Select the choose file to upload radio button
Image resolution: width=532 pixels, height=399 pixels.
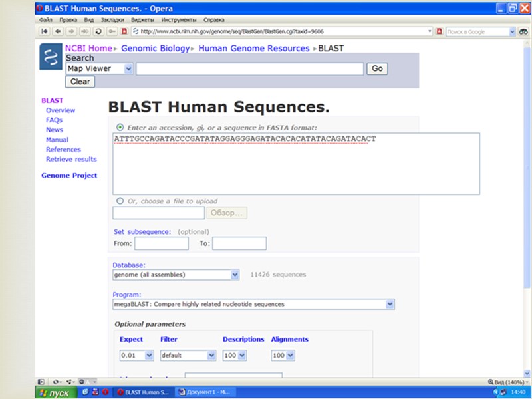[120, 201]
